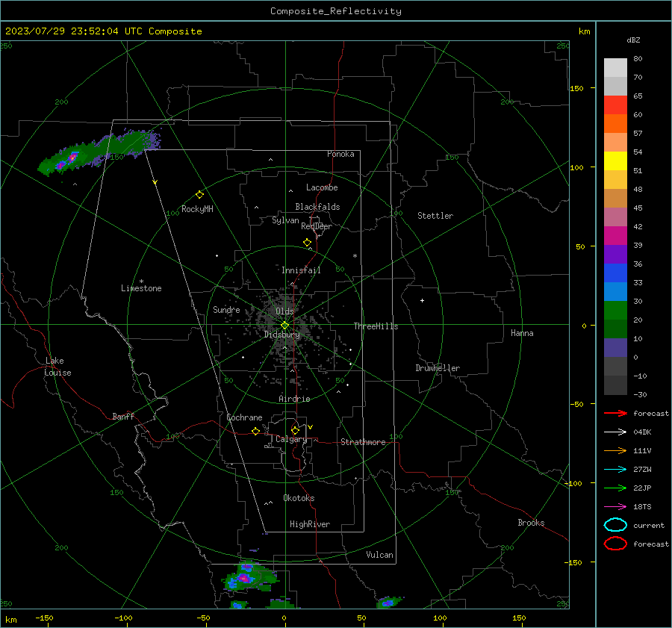Click the asterisk marker above Limestone
The height and width of the screenshot is (628, 672).
[x=141, y=282]
